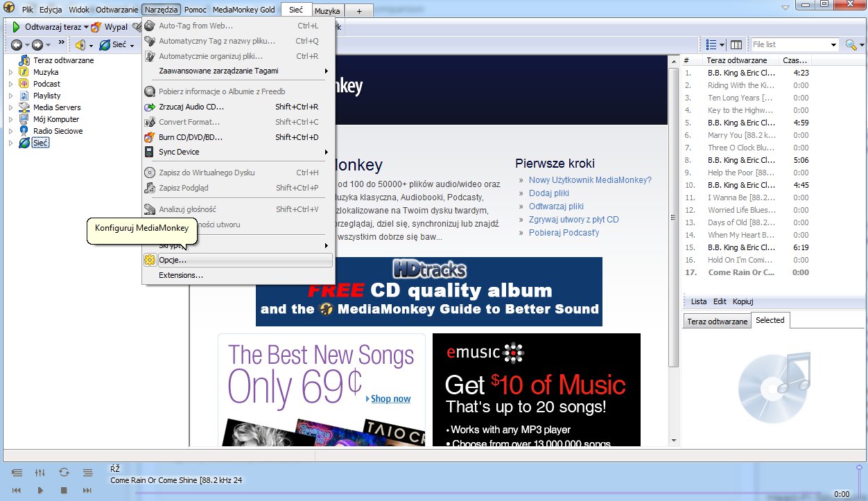Open the Lista menu in Now Playing panel

pyautogui.click(x=699, y=302)
